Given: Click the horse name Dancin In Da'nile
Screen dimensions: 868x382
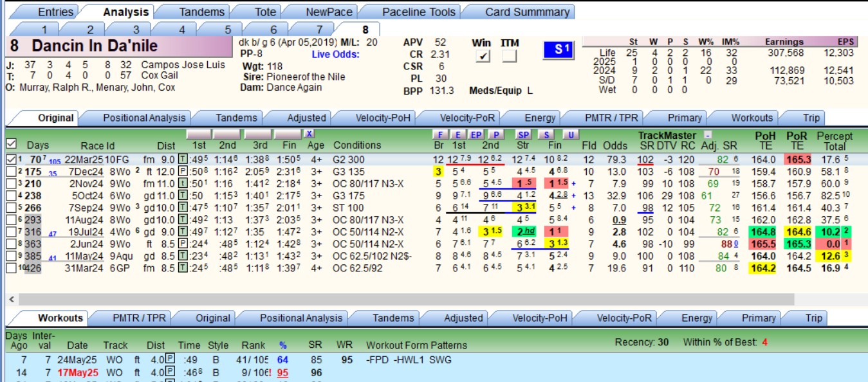Looking at the screenshot, I should [95, 46].
